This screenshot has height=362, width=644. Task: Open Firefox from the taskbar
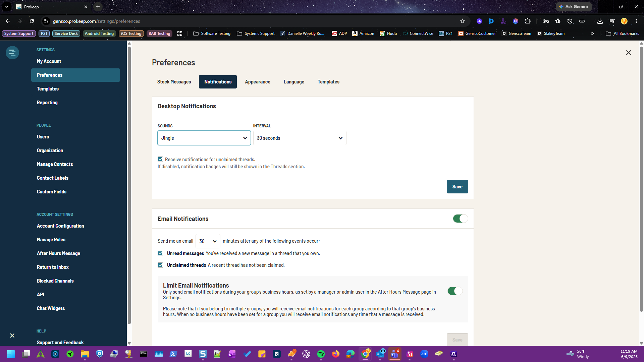[336, 354]
